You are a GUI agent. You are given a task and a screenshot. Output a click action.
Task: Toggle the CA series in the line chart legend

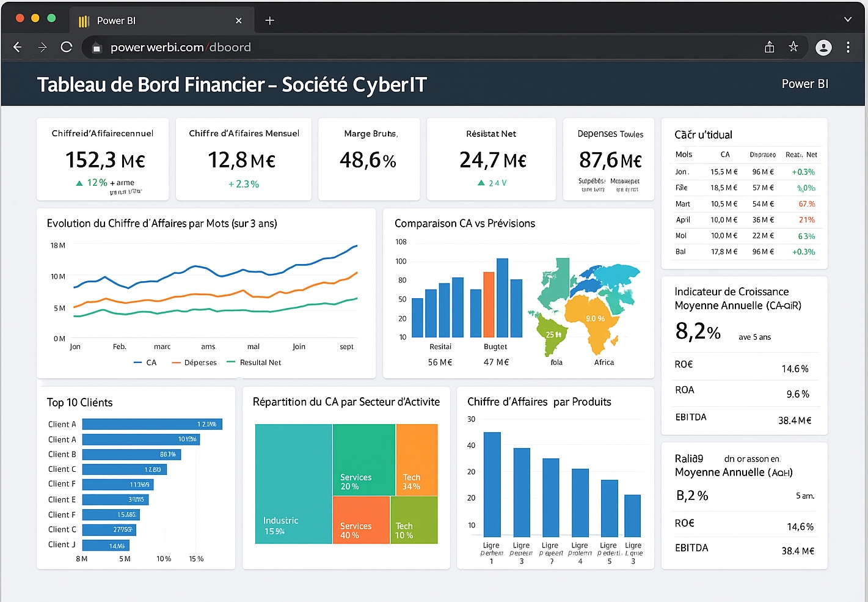coord(145,362)
